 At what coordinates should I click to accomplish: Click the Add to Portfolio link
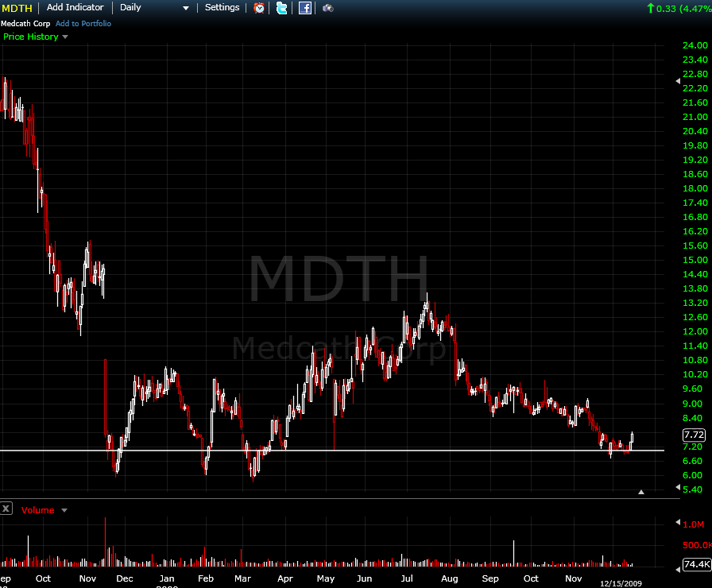pyautogui.click(x=83, y=24)
